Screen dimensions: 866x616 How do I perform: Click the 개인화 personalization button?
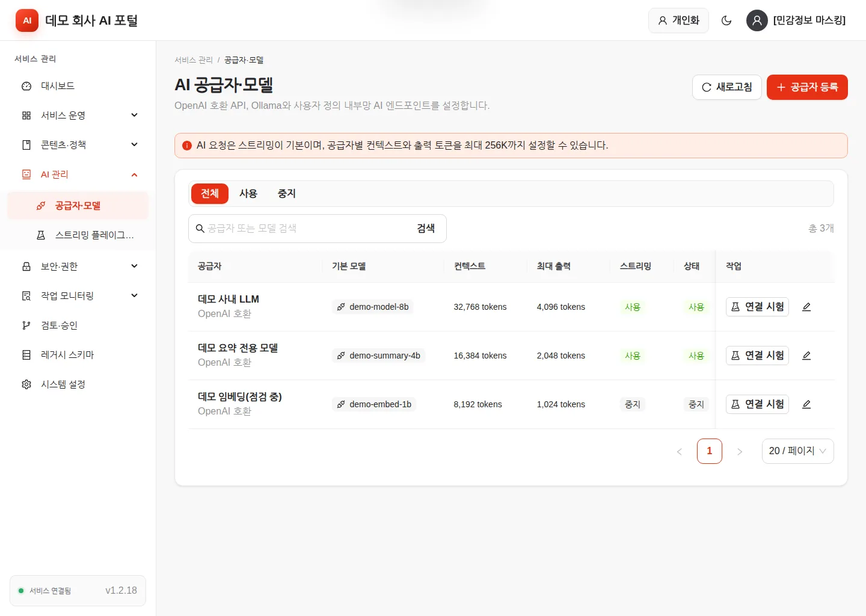[678, 20]
